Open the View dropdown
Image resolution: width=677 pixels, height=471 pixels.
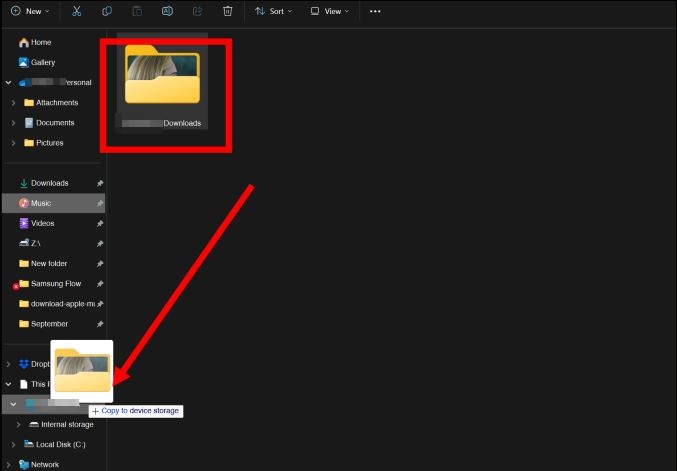[330, 11]
